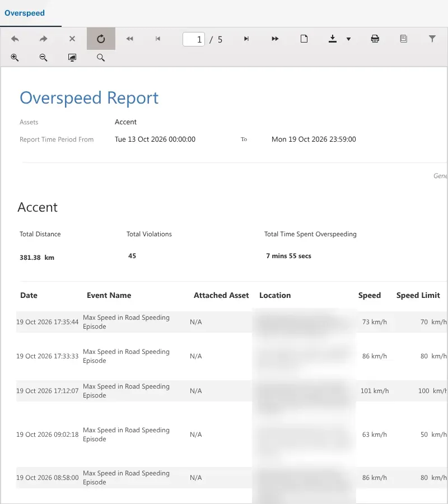Click the '19 Oct 2026 08:58:00' date cell

[x=47, y=478]
